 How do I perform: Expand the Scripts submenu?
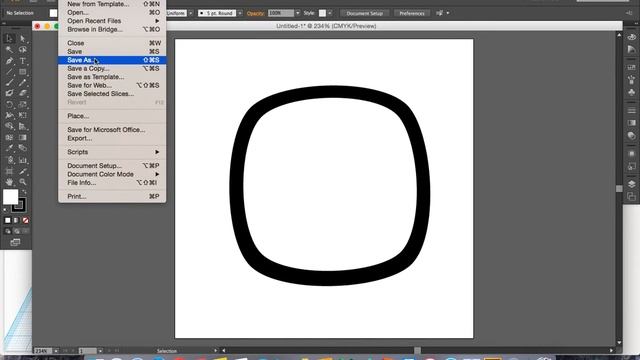click(x=112, y=152)
